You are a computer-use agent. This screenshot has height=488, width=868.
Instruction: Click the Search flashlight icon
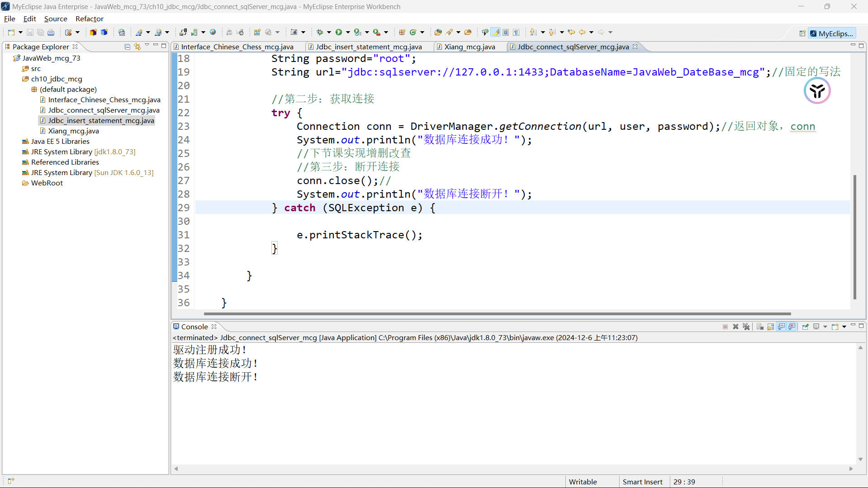[449, 32]
